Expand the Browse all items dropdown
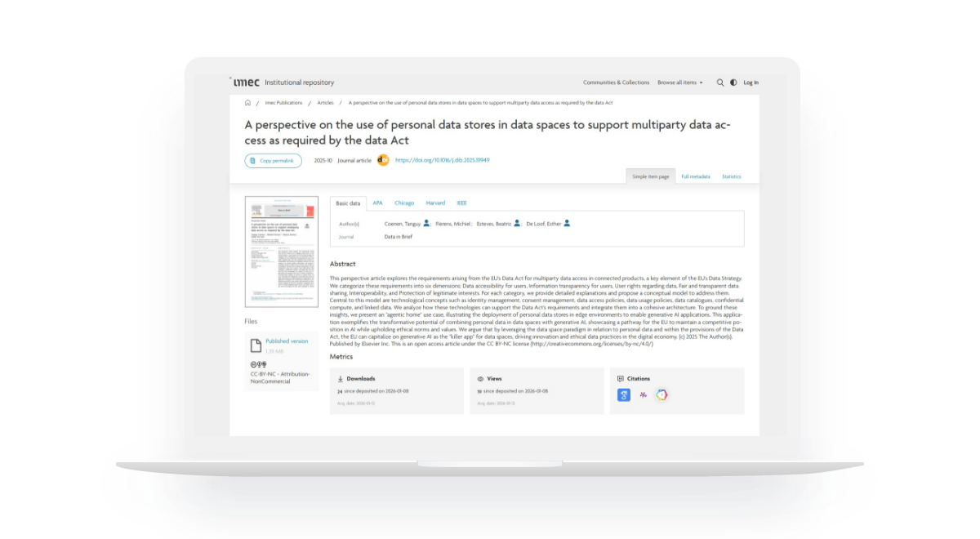This screenshot has width=980, height=539. tap(679, 82)
